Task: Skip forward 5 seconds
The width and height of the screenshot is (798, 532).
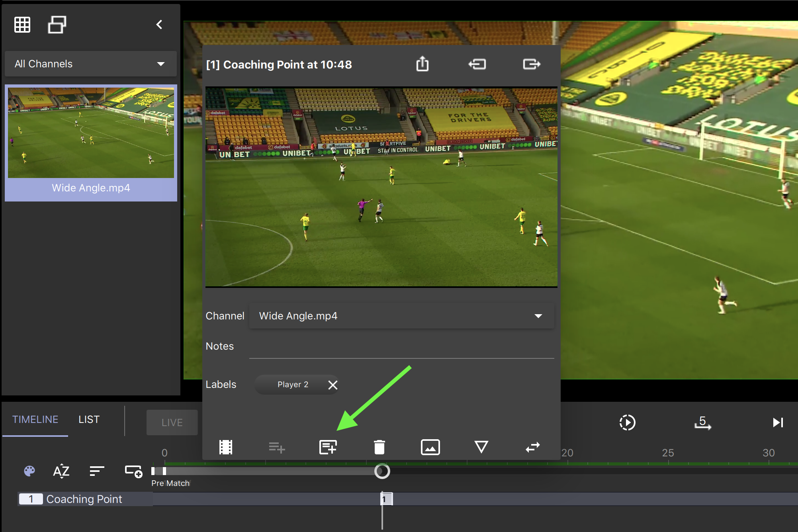Action: [x=703, y=422]
